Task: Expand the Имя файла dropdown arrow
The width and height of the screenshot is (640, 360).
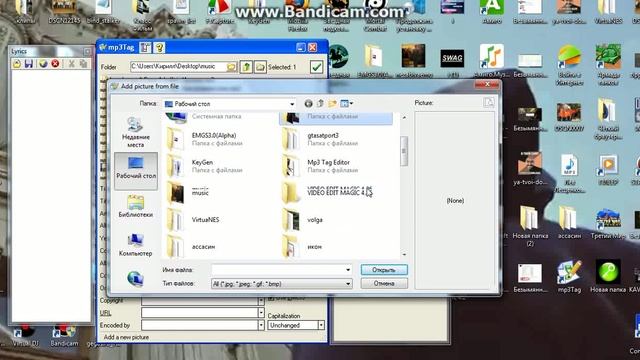Action: (x=348, y=270)
